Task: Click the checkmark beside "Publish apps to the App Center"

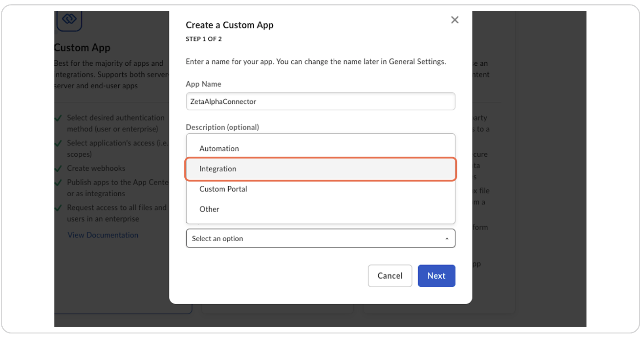Action: point(59,182)
